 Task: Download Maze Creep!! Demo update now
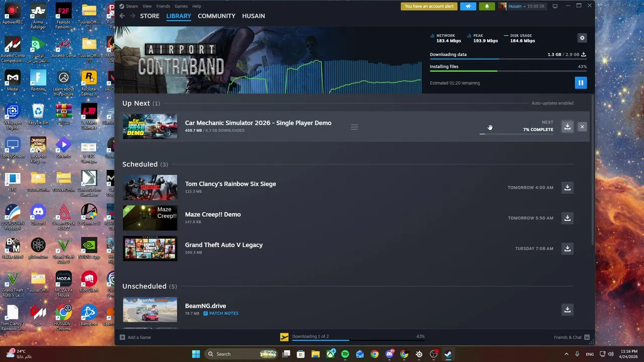[567, 218]
